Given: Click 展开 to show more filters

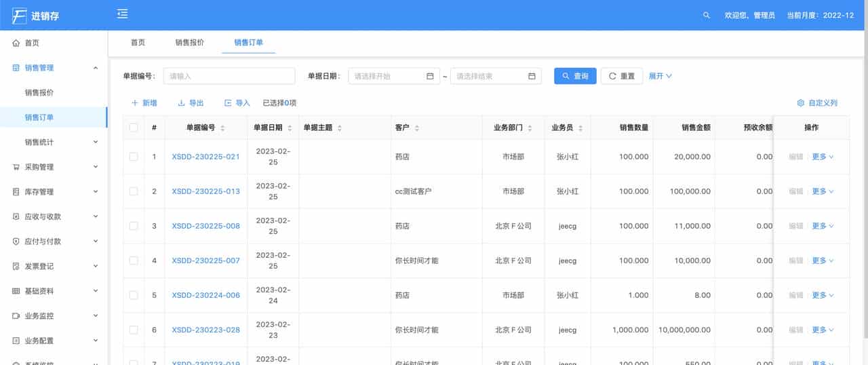Looking at the screenshot, I should (x=660, y=76).
